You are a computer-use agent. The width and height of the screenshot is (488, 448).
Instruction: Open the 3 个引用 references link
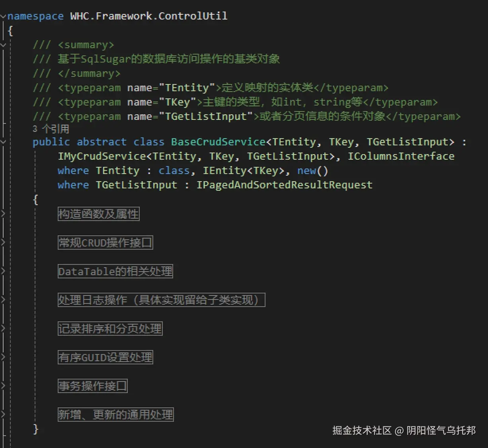[51, 129]
